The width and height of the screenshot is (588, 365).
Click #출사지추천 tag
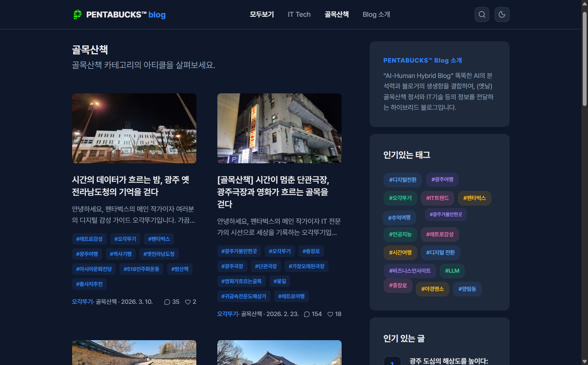(89, 284)
